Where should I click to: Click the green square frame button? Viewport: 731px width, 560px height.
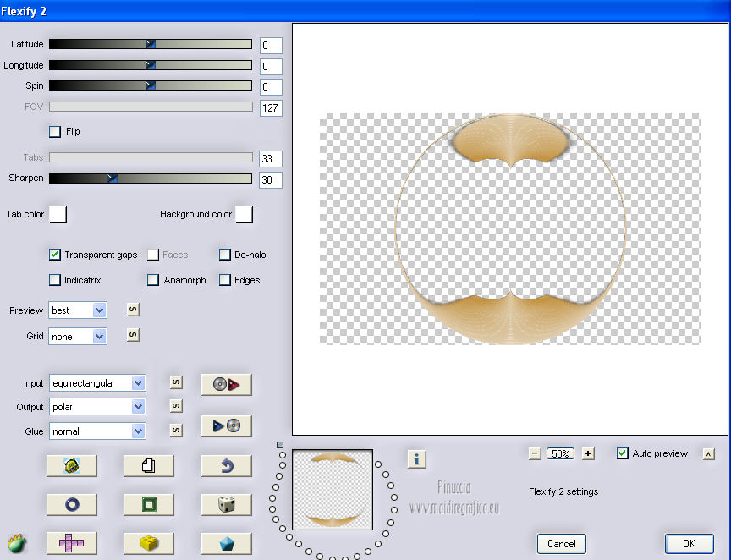148,504
